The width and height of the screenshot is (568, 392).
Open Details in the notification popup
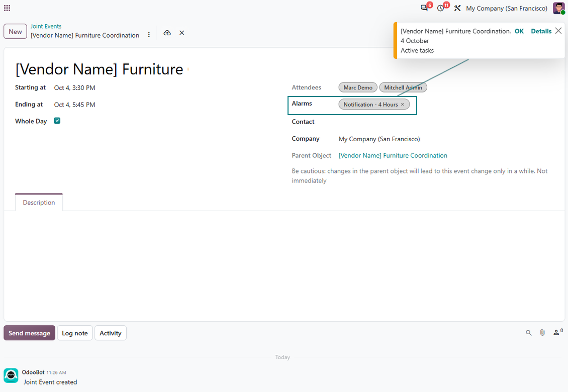tap(541, 31)
